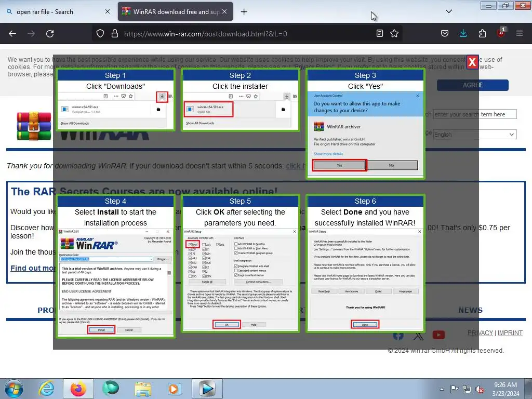532x399 pixels.
Task: Open the IMPRINT link
Action: (x=510, y=333)
